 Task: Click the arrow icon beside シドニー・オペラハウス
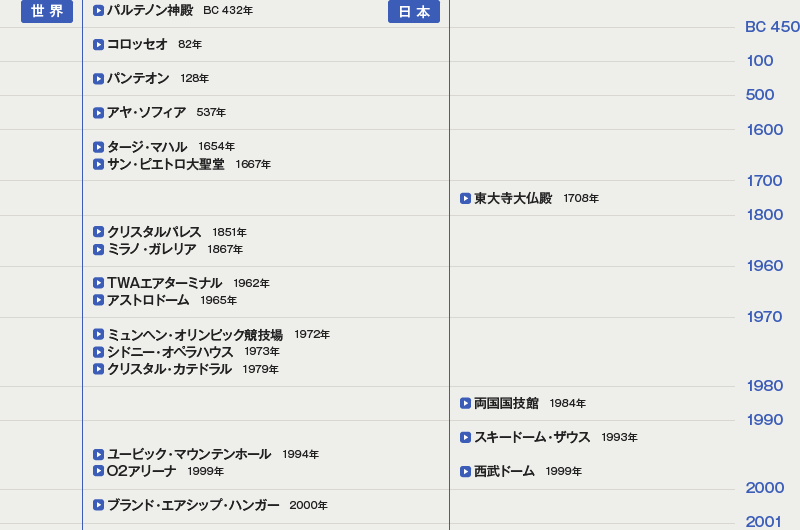(98, 352)
